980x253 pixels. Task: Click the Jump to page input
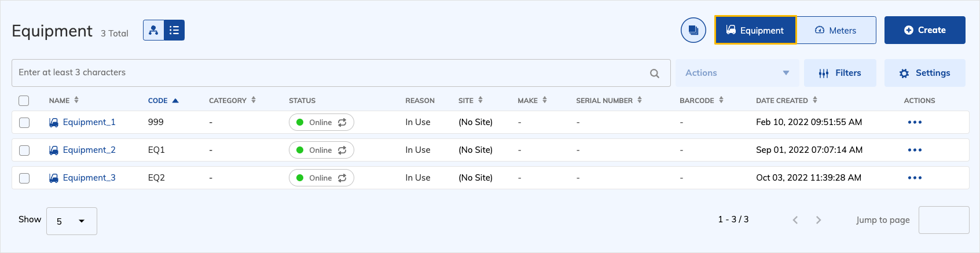click(944, 220)
